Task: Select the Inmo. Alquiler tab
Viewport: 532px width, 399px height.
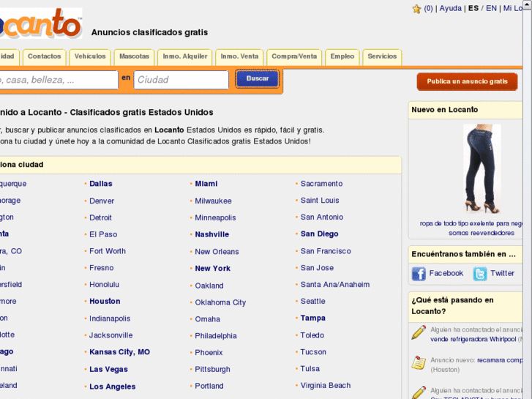Action: click(x=185, y=56)
